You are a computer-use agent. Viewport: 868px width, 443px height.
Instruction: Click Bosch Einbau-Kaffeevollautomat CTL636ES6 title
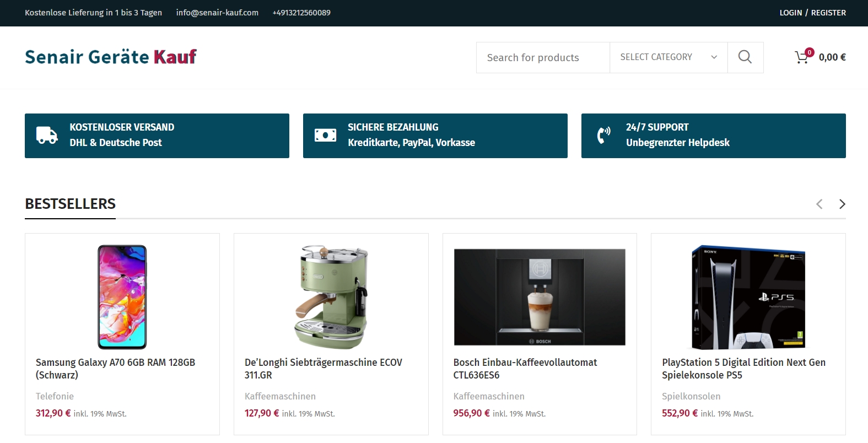[525, 369]
